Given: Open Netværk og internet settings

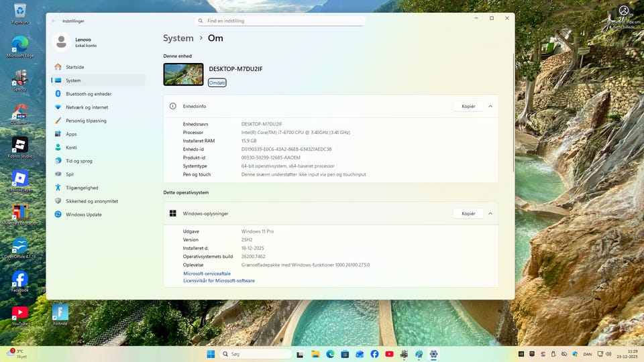Looking at the screenshot, I should click(87, 107).
